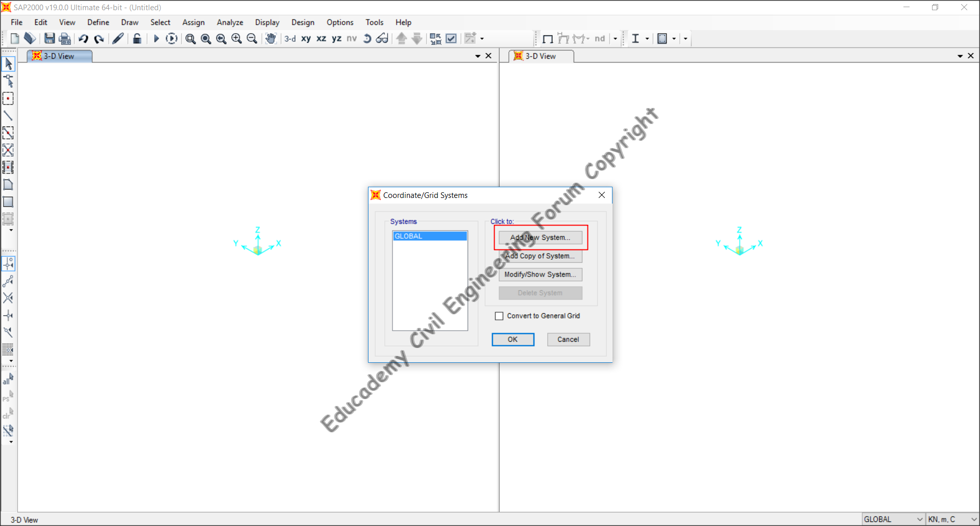This screenshot has height=526, width=980.
Task: Toggle object shrink icon
Action: point(435,38)
